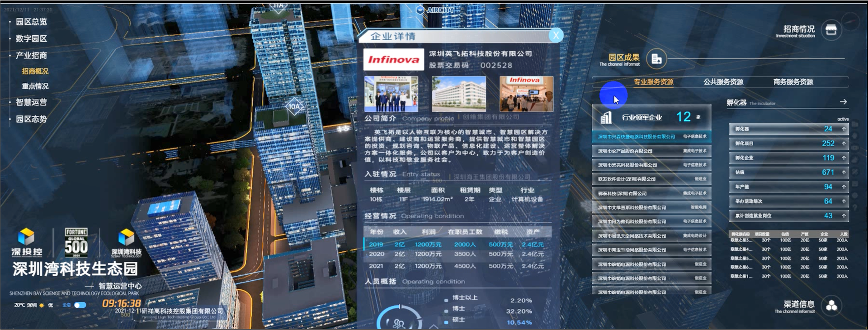The width and height of the screenshot is (868, 330).
Task: Click the 联想之星4 incubator table row
Action: tap(789, 249)
